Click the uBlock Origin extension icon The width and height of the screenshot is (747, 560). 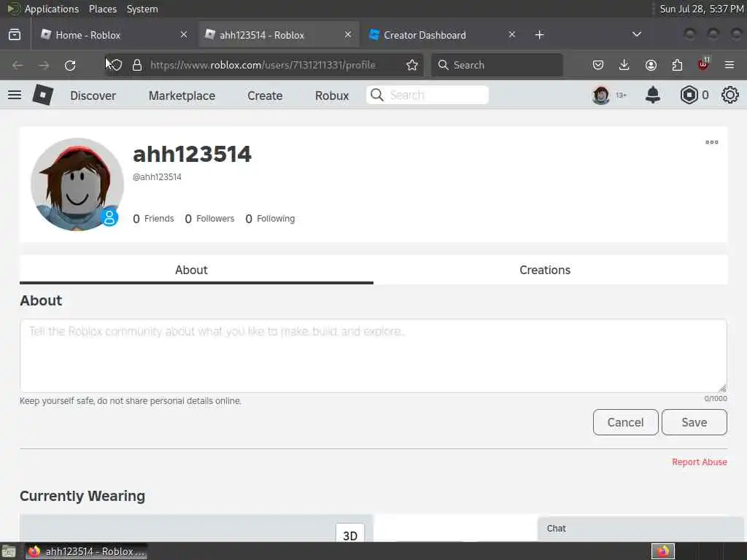[x=703, y=64]
